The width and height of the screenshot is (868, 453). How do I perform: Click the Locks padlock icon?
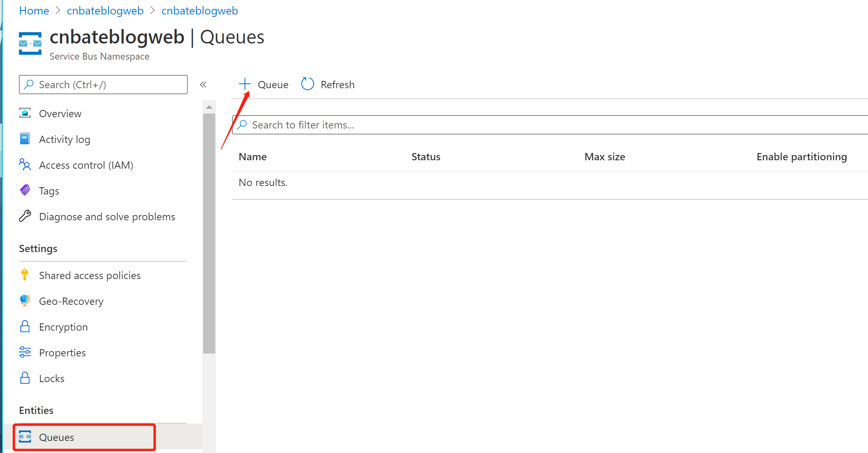(25, 378)
